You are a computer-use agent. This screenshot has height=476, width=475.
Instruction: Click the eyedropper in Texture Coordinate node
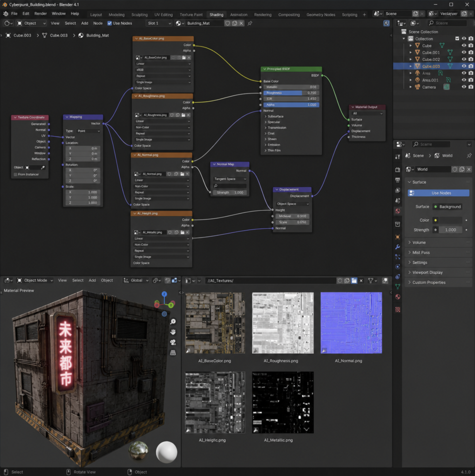point(43,167)
